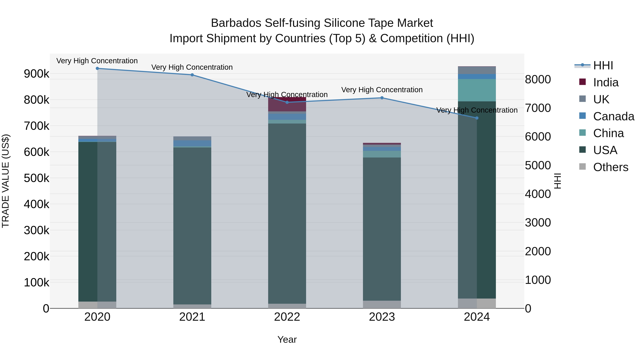Viewport: 644px width, 362px height.
Task: Click the China segment of the 2023 bar
Action: tap(382, 154)
